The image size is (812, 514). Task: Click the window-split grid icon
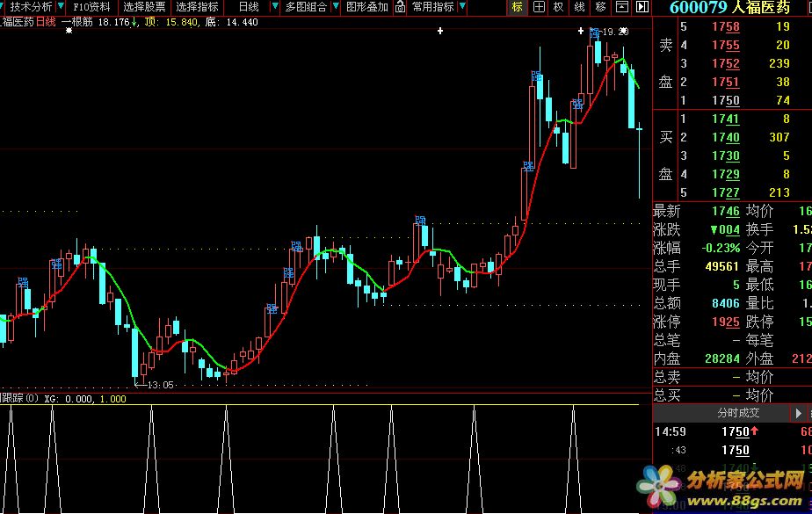pos(538,7)
